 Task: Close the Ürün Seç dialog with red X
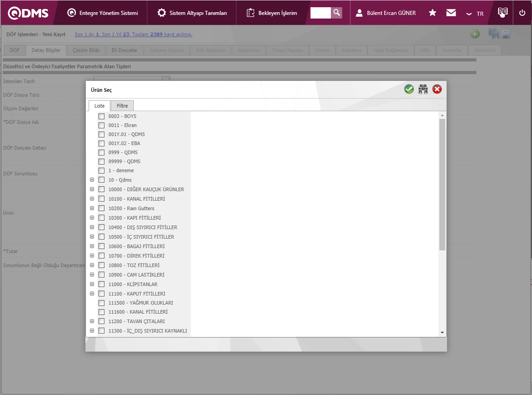coord(437,89)
